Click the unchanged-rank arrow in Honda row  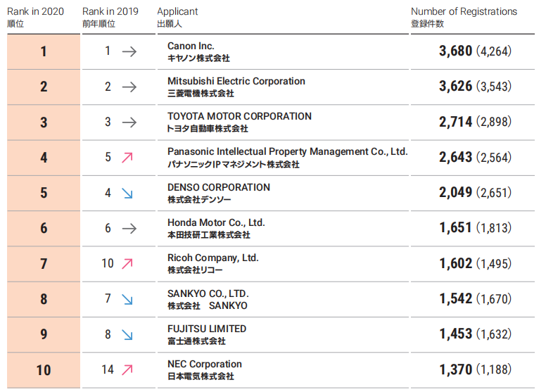click(x=129, y=229)
